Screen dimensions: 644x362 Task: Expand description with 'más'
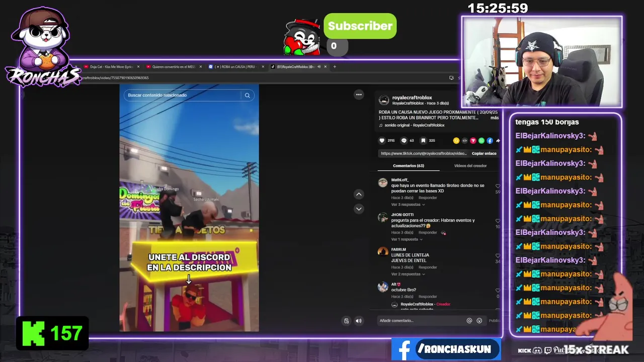click(x=495, y=118)
